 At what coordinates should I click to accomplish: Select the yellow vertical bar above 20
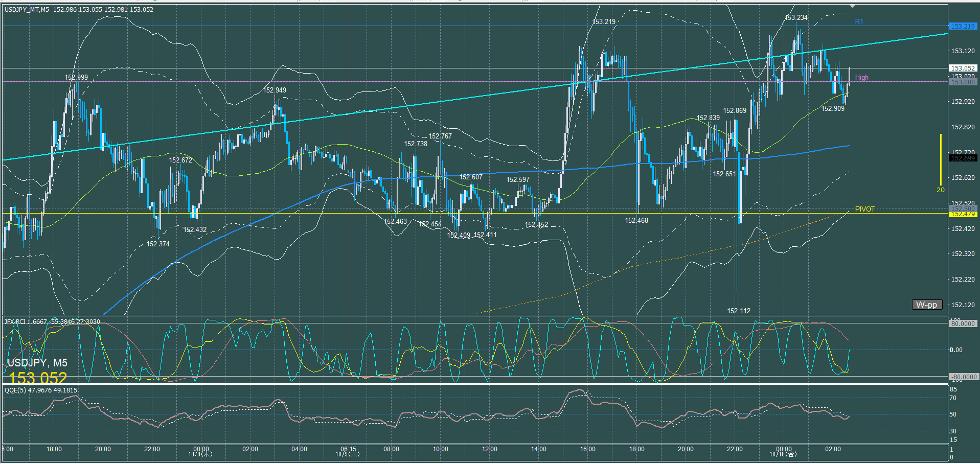[941, 159]
